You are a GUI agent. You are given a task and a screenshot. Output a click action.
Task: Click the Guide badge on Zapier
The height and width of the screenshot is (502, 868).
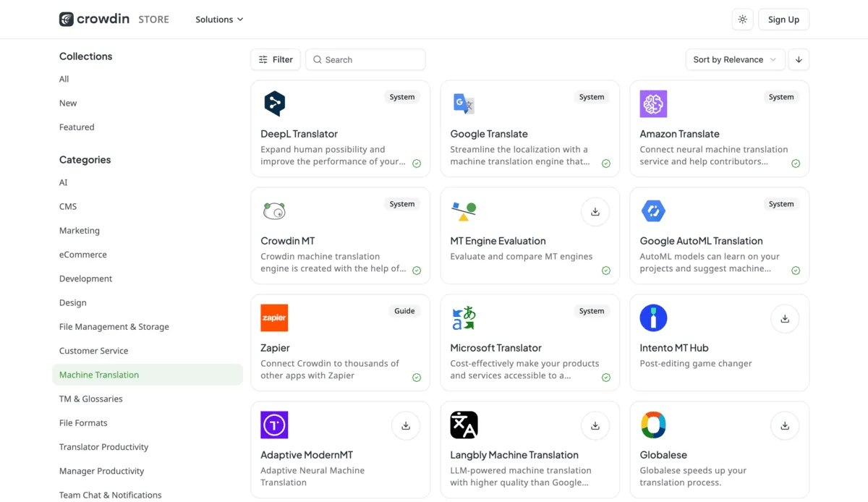(404, 311)
